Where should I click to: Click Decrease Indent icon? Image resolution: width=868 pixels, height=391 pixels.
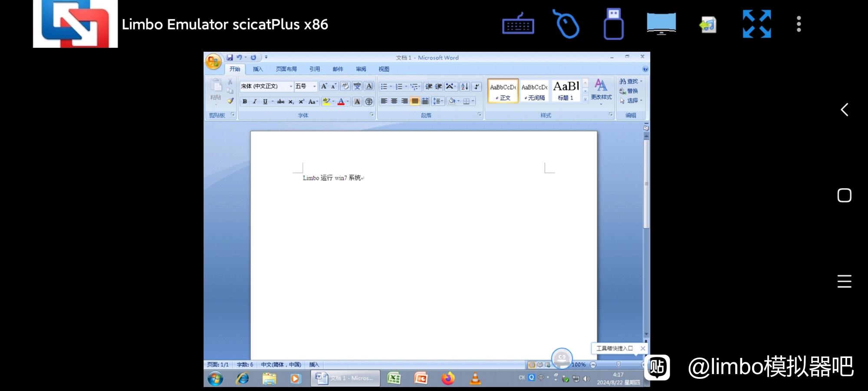point(429,86)
